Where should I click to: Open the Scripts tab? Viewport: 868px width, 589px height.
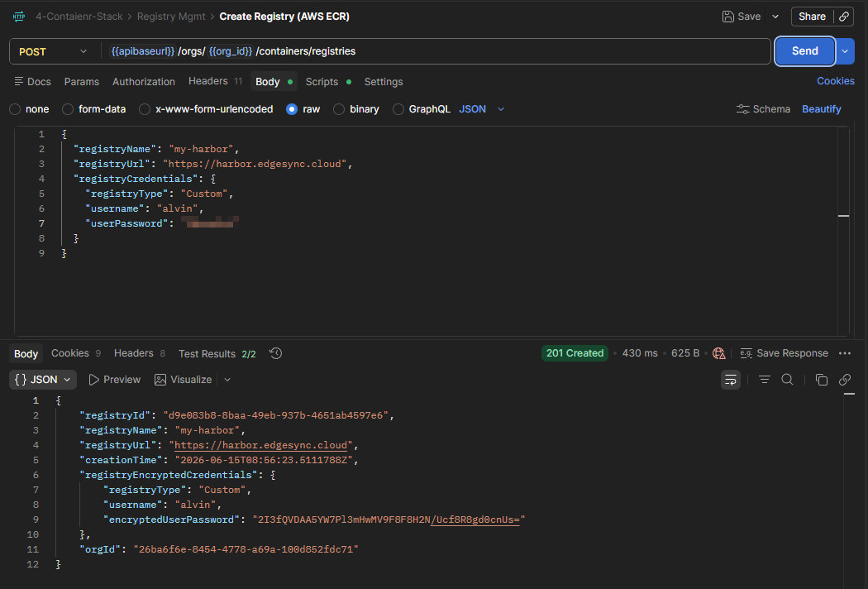tap(328, 81)
